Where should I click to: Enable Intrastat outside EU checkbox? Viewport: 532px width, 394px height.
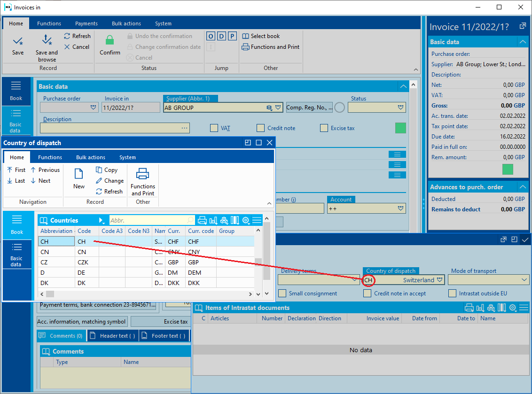click(x=452, y=294)
